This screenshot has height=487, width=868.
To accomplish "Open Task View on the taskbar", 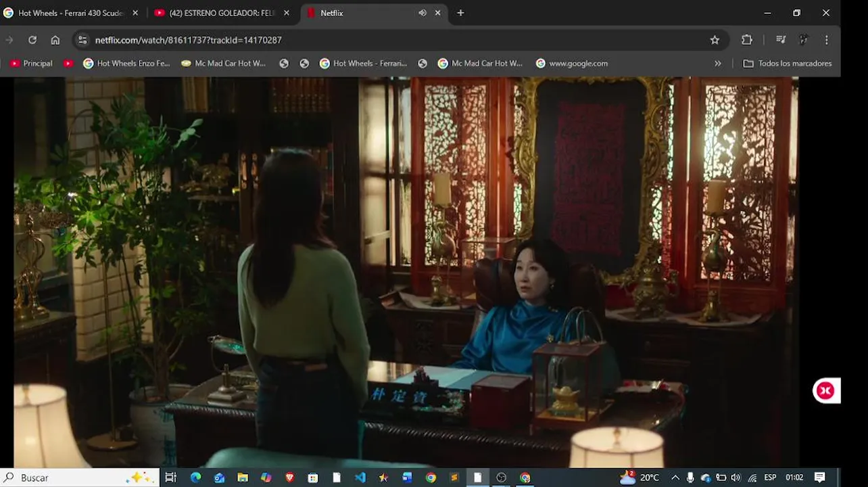I will pos(171,478).
